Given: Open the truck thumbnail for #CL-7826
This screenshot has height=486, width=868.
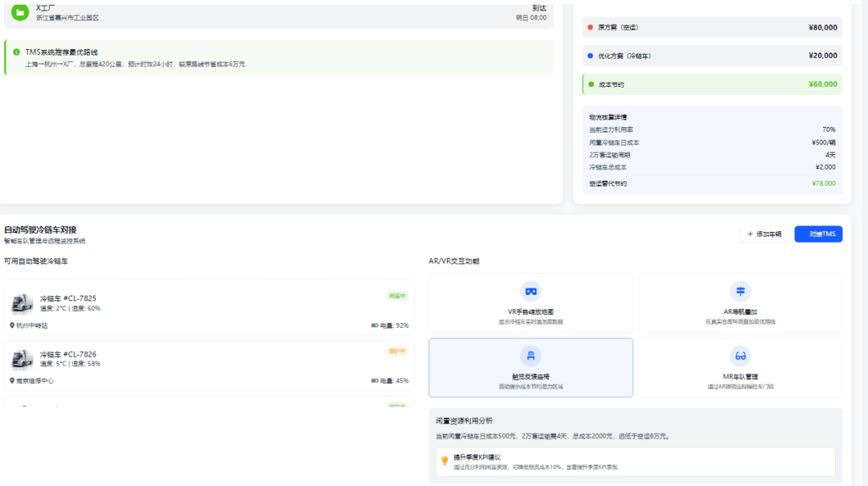Looking at the screenshot, I should pyautogui.click(x=23, y=359).
